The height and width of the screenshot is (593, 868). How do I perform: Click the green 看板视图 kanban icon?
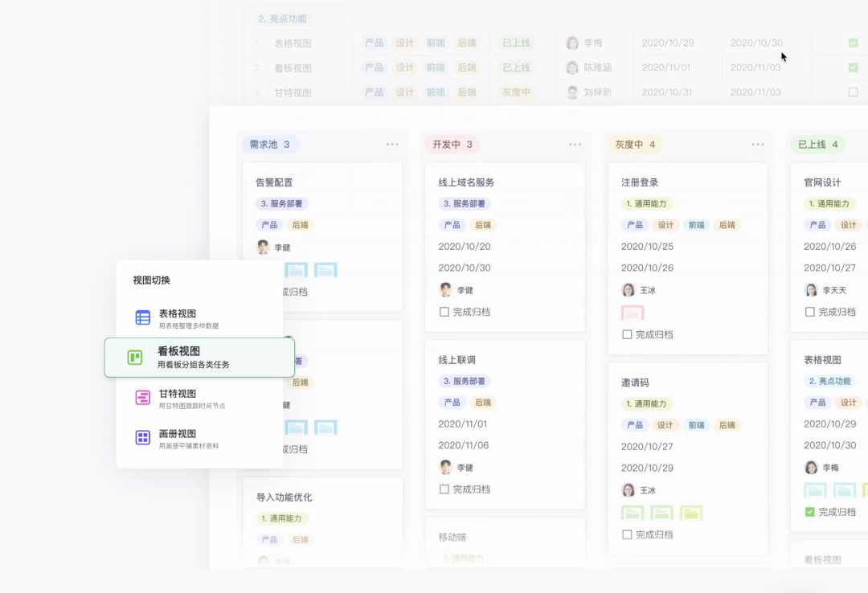[x=134, y=357]
